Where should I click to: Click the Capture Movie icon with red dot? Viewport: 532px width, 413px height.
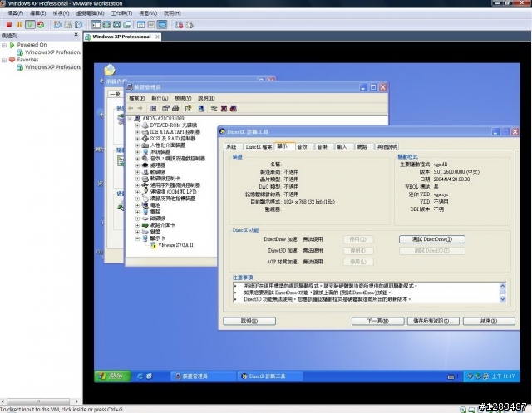coord(180,24)
